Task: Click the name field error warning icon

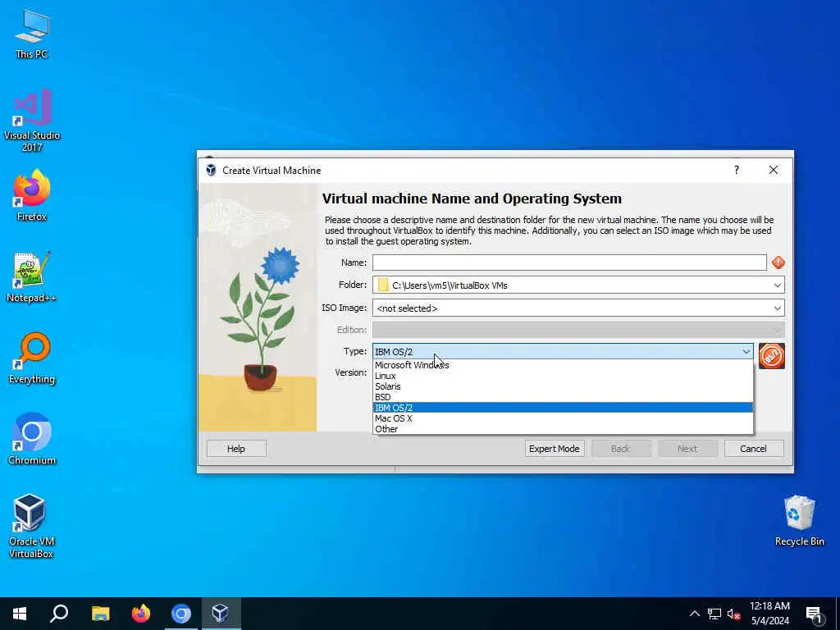Action: click(778, 262)
